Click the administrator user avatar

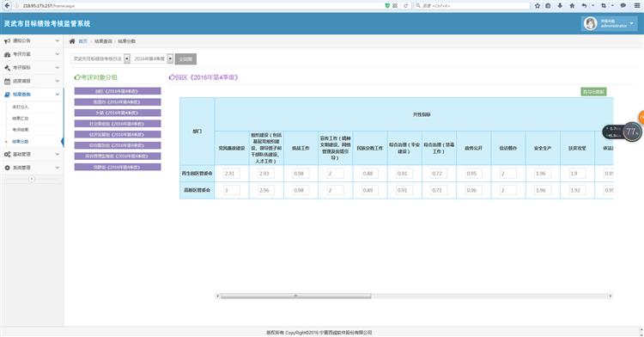click(591, 23)
